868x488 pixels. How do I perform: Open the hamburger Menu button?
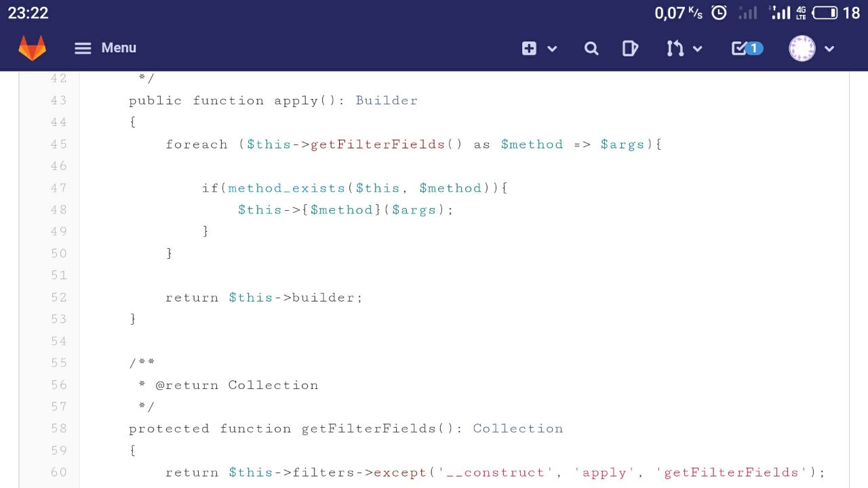coord(105,48)
